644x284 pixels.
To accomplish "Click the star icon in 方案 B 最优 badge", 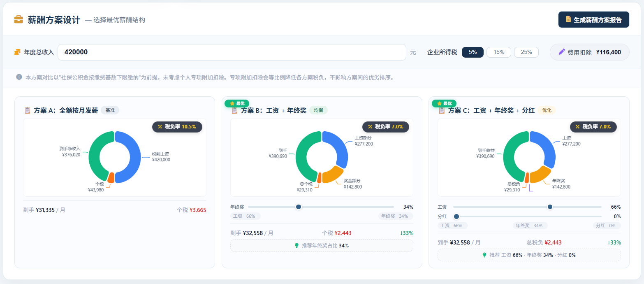I will coord(232,103).
